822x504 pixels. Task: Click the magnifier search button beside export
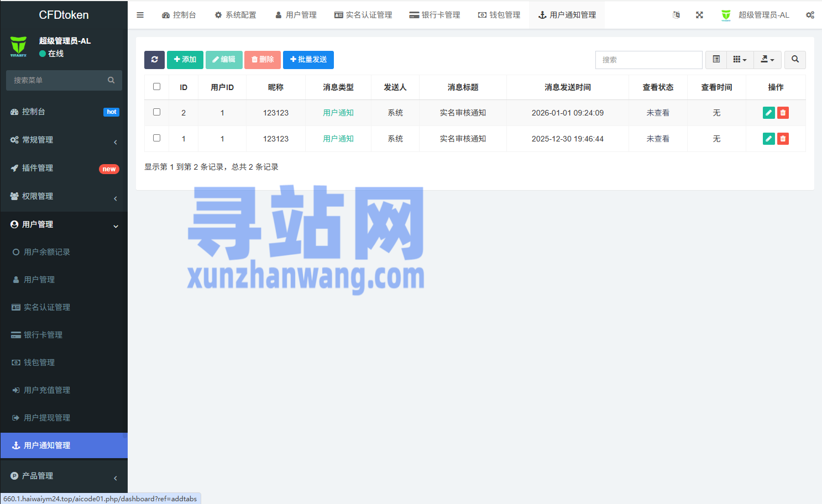795,60
